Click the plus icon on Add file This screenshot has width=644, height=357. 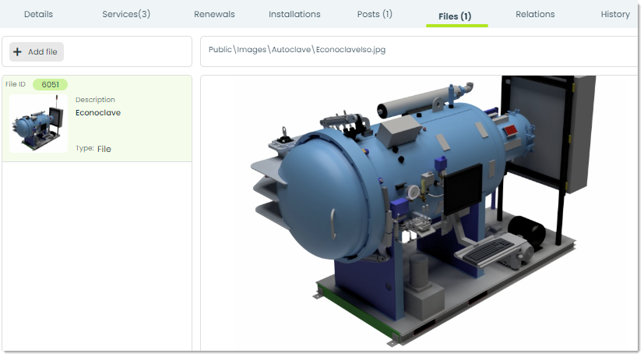(x=18, y=51)
